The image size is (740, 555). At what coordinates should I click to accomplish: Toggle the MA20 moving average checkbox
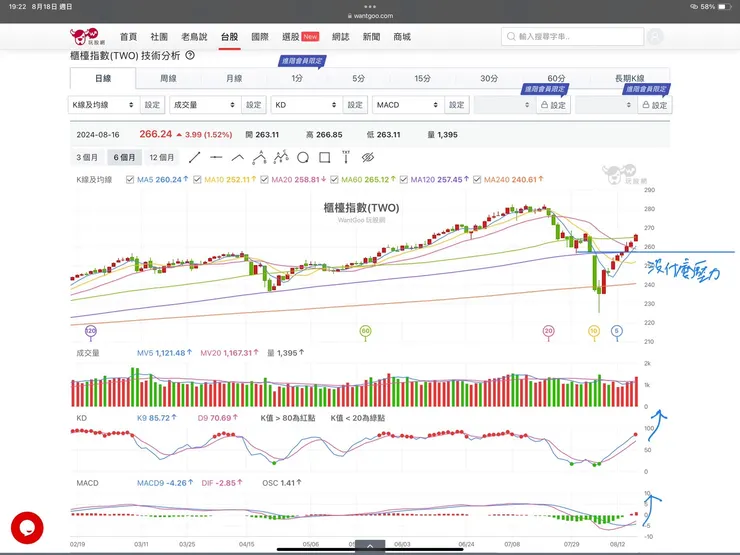[x=264, y=179]
